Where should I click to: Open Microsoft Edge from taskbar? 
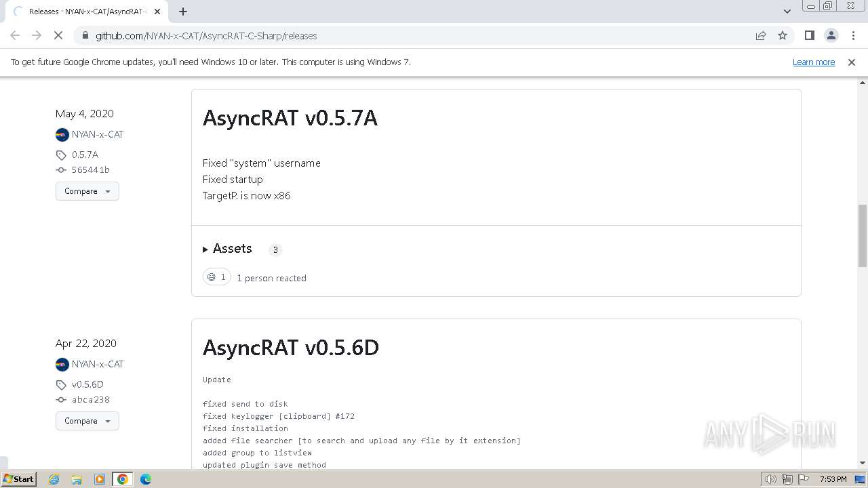(146, 479)
